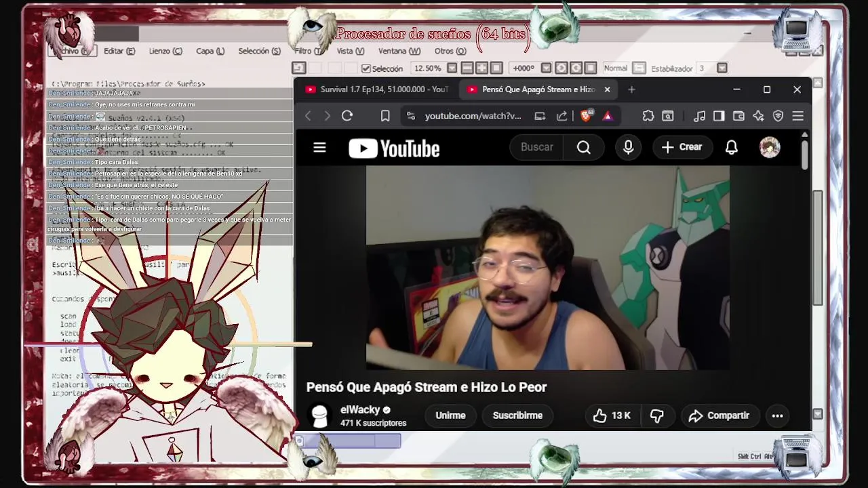
Task: Click the YouTube Buscar search field
Action: 537,147
